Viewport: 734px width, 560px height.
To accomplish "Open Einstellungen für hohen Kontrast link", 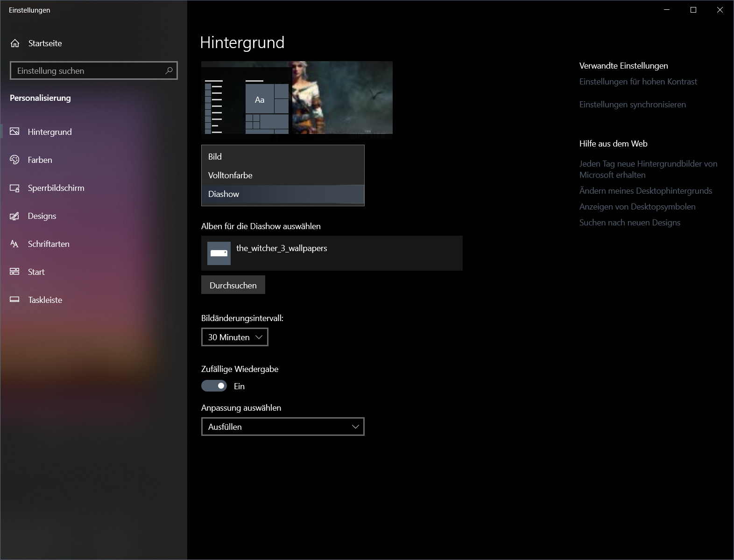I will tap(638, 82).
